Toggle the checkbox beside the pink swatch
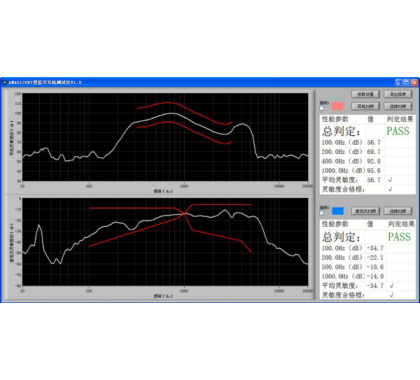Viewport: 420px width, 380px height. pyautogui.click(x=322, y=108)
